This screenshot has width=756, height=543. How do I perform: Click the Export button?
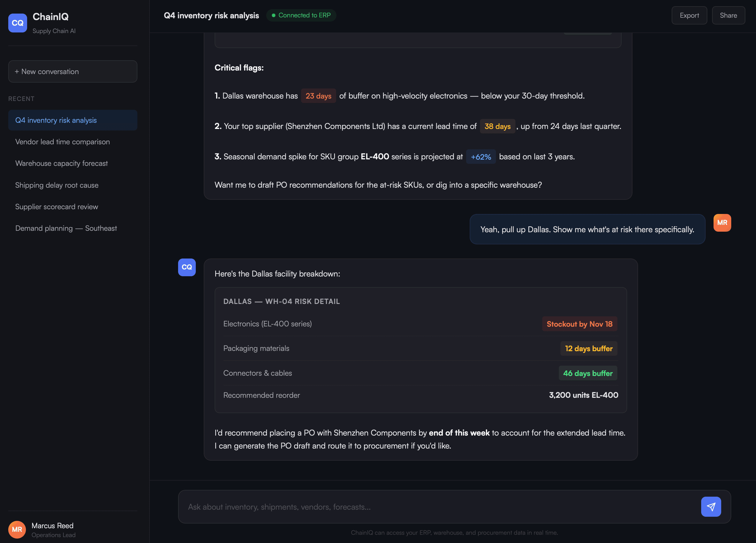pyautogui.click(x=689, y=15)
